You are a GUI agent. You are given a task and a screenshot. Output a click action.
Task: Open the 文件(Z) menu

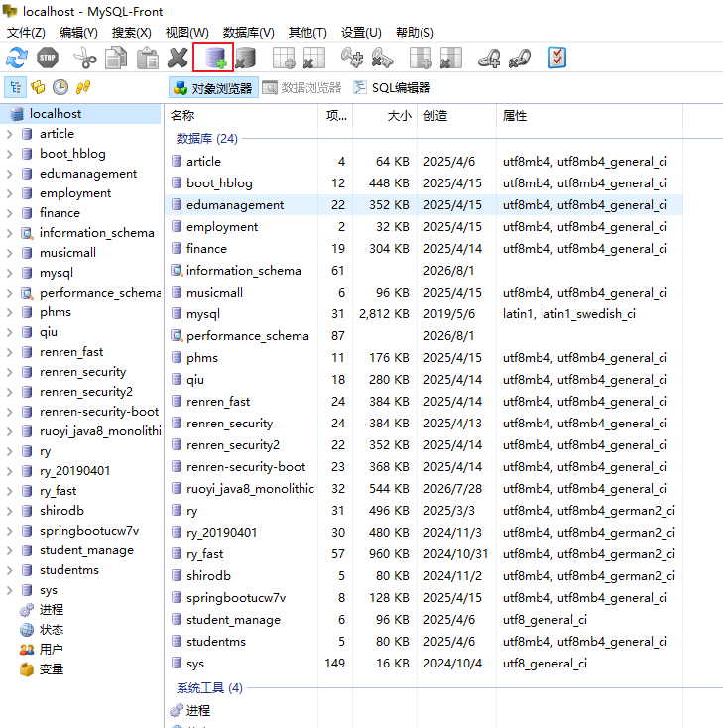pyautogui.click(x=26, y=33)
